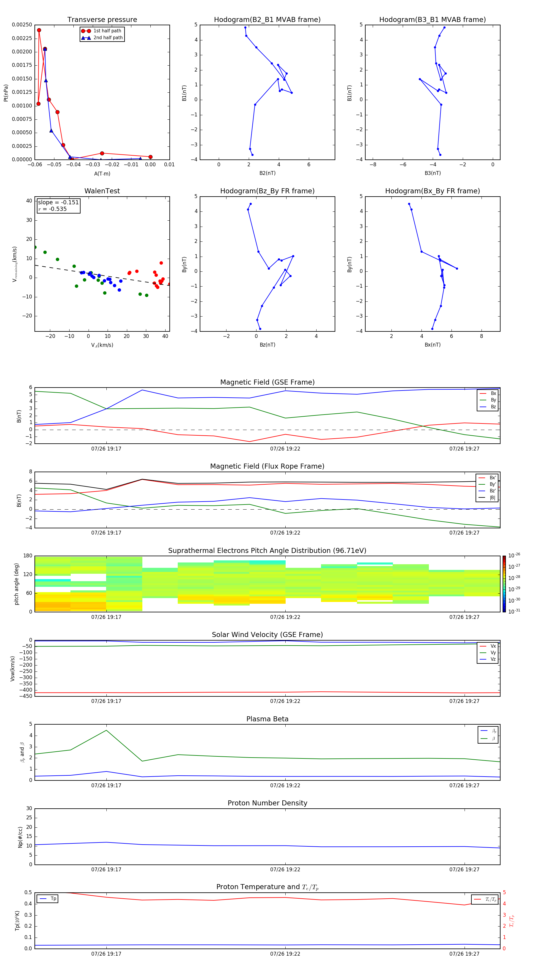Click the 'pitch angle (deg)' axis label
Viewport: 535px width, 980px height.
coord(16,584)
